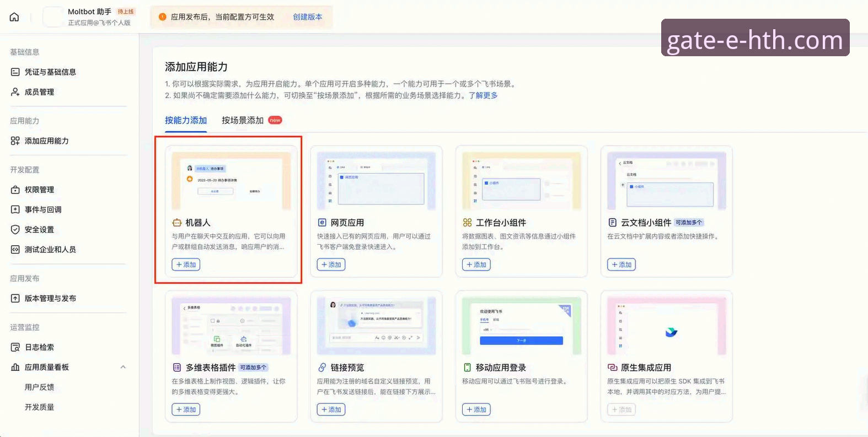Viewport: 868px width, 437px height.
Task: Click the 事件与回调 icon
Action: pos(15,209)
